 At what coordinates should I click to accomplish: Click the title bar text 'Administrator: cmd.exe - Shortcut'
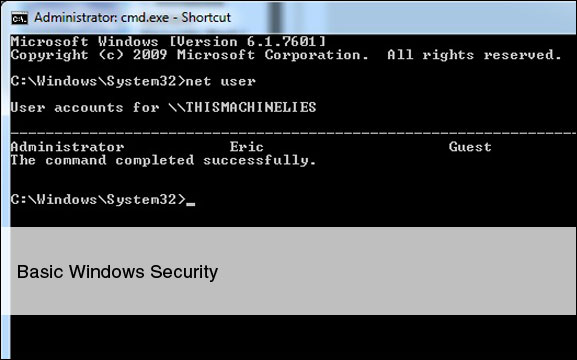(x=132, y=18)
